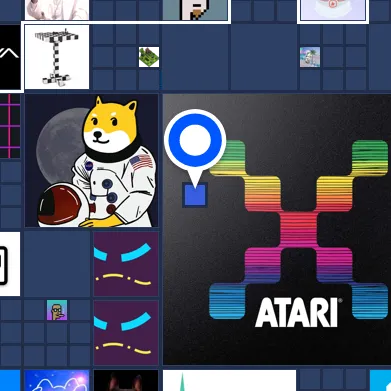Viewport: 391px width, 391px height.
Task: Open the Atari estate tile
Action: click(x=277, y=229)
